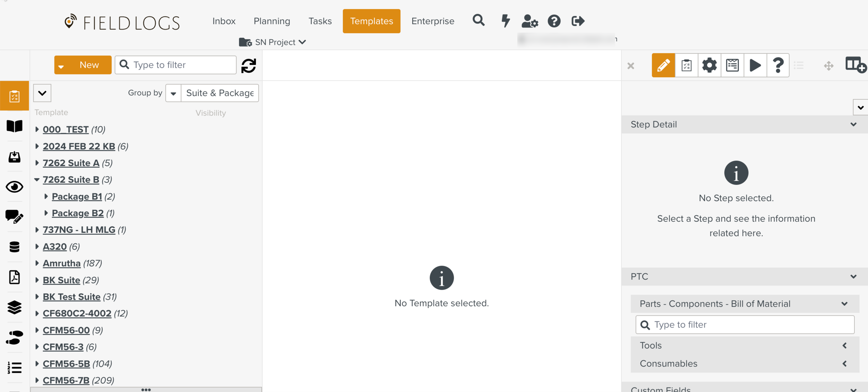Switch to the Planning tab
868x392 pixels.
click(x=272, y=21)
